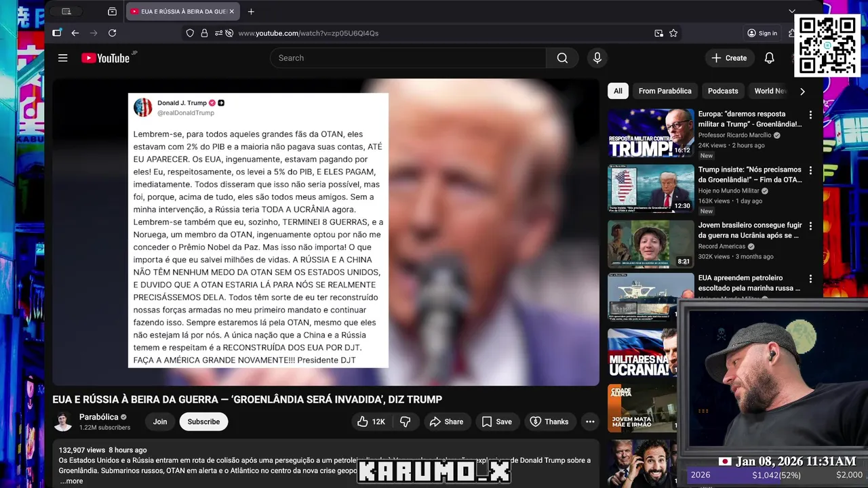The image size is (868, 488).
Task: Click the search magnifier button
Action: 562,58
